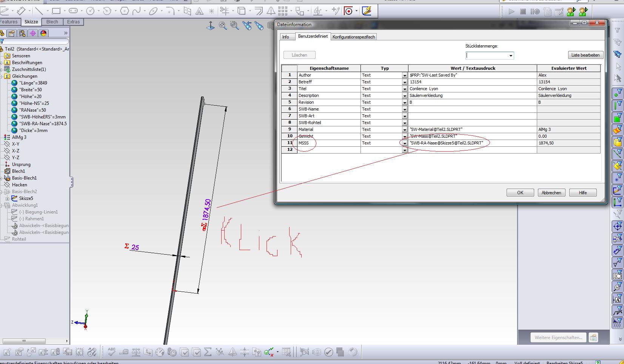Select the Basis-Blech1 feature
The image size is (624, 364).
coord(24,178)
